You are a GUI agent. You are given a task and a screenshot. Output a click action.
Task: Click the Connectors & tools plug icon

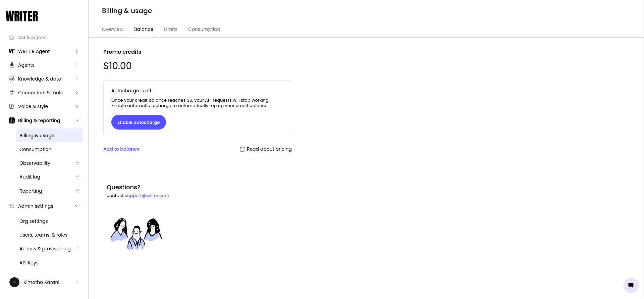12,93
